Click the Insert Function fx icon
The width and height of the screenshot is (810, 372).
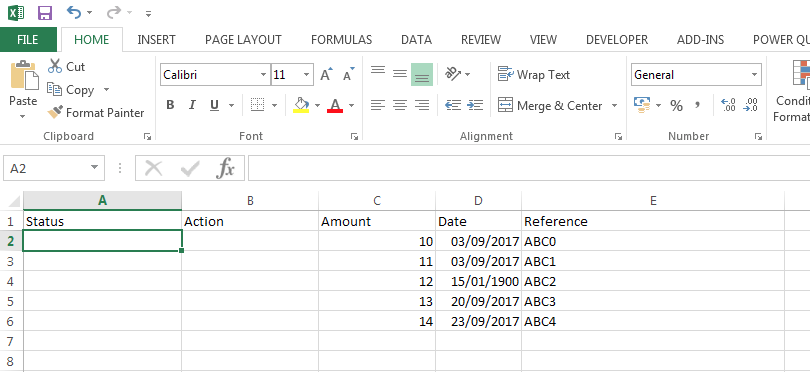point(225,168)
